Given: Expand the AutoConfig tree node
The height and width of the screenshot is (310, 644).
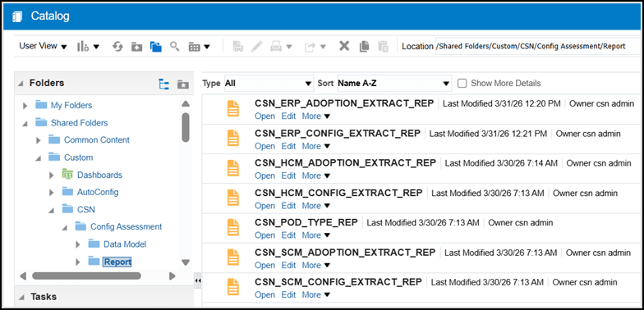Looking at the screenshot, I should pyautogui.click(x=51, y=192).
